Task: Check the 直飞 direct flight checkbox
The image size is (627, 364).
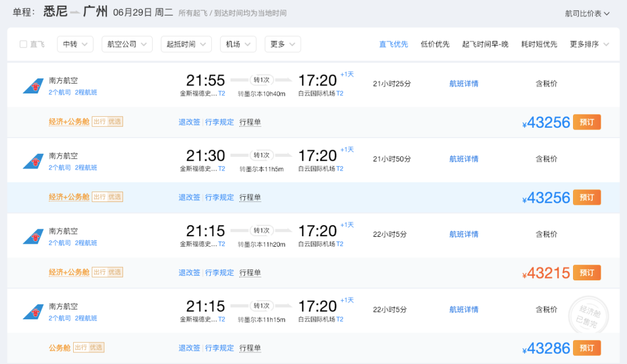Action: (23, 44)
